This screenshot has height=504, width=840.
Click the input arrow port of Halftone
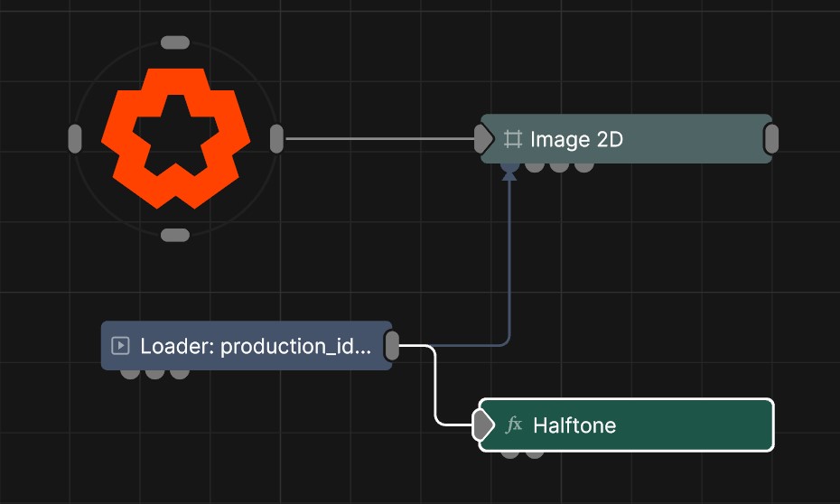(484, 425)
